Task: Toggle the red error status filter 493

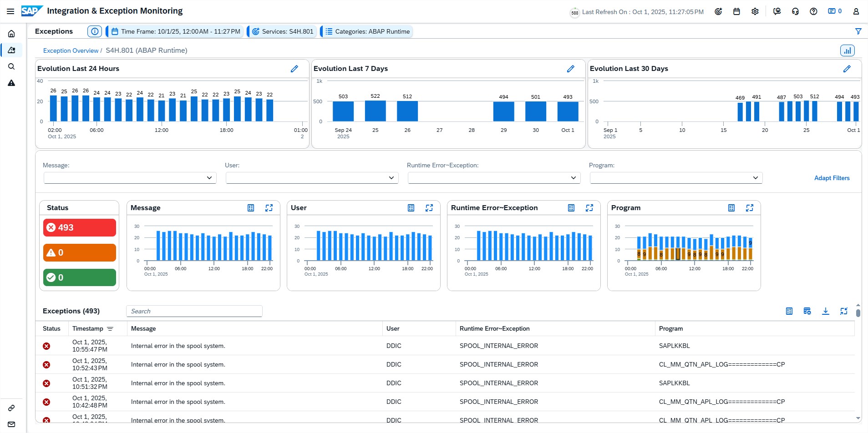Action: pos(80,227)
